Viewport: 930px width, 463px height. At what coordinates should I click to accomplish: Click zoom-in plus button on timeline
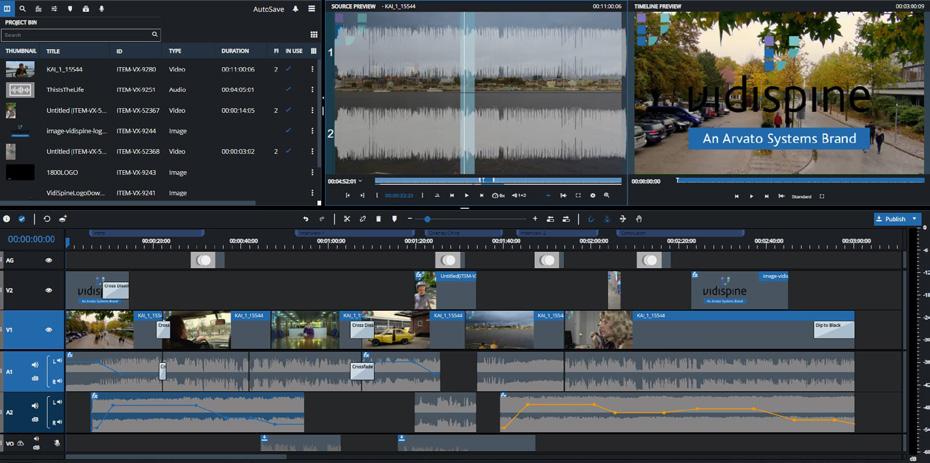535,218
